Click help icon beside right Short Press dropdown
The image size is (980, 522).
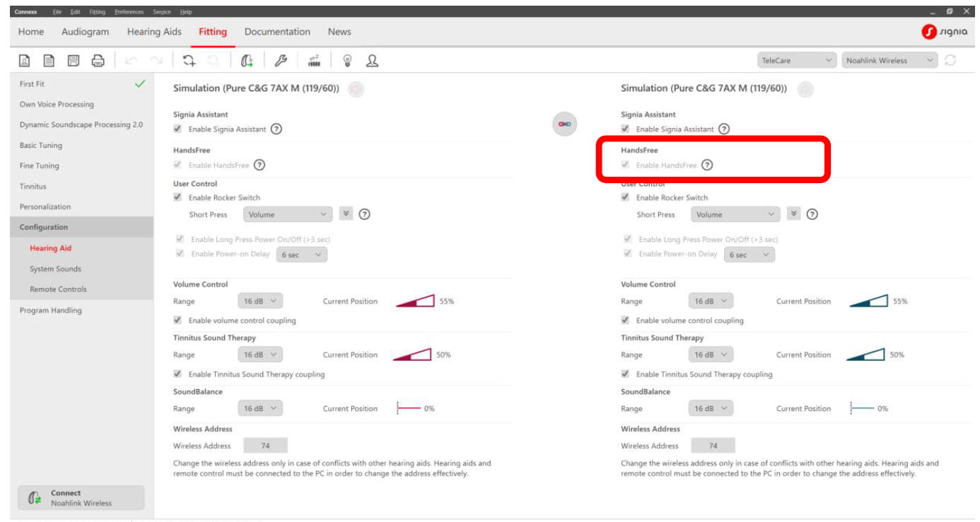click(812, 215)
